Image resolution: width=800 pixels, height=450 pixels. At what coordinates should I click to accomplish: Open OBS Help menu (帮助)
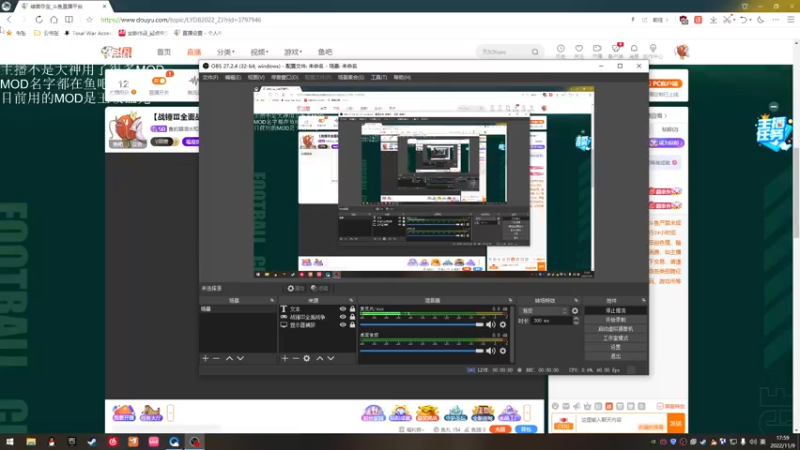tap(402, 78)
